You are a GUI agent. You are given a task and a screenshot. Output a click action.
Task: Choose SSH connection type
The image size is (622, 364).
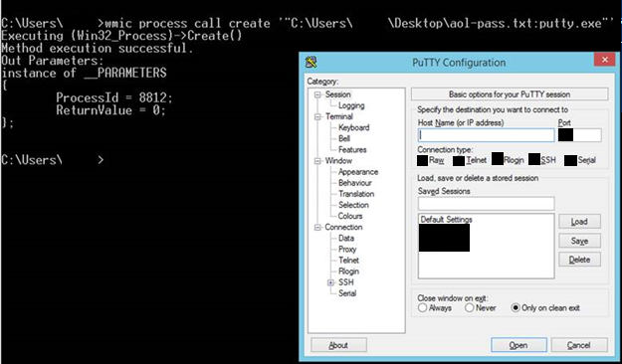click(542, 160)
